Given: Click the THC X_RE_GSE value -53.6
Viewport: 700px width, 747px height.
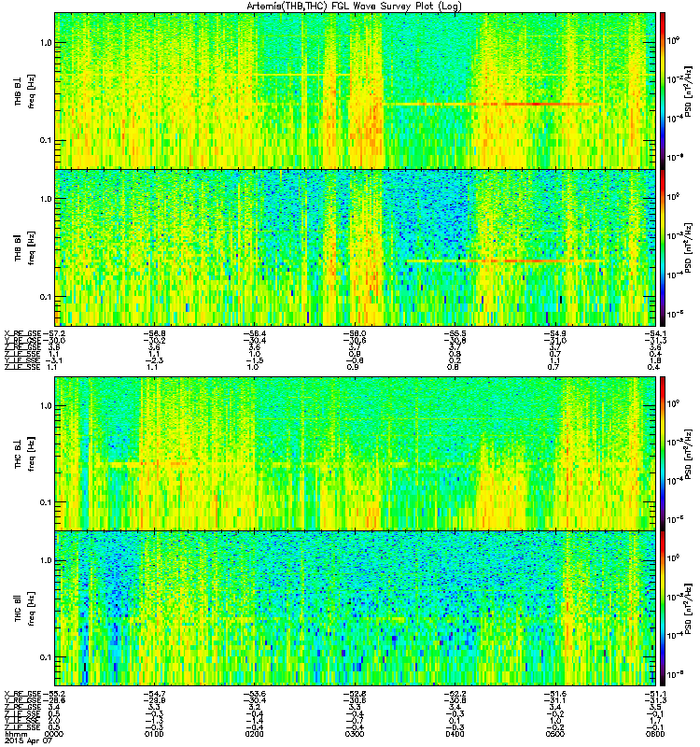Looking at the screenshot, I should coord(254,694).
